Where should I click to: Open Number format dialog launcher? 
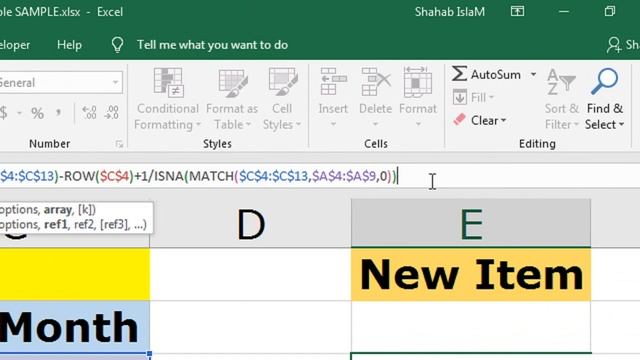[119, 144]
